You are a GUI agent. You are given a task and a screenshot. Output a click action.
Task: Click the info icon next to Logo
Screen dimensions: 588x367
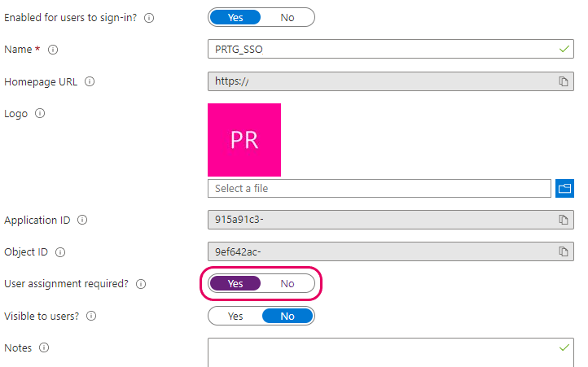coord(40,113)
